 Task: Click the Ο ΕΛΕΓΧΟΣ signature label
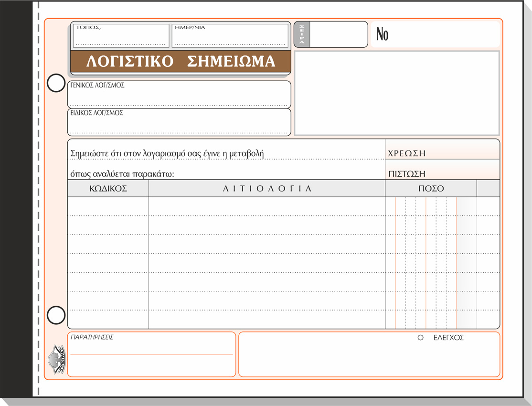tap(441, 338)
